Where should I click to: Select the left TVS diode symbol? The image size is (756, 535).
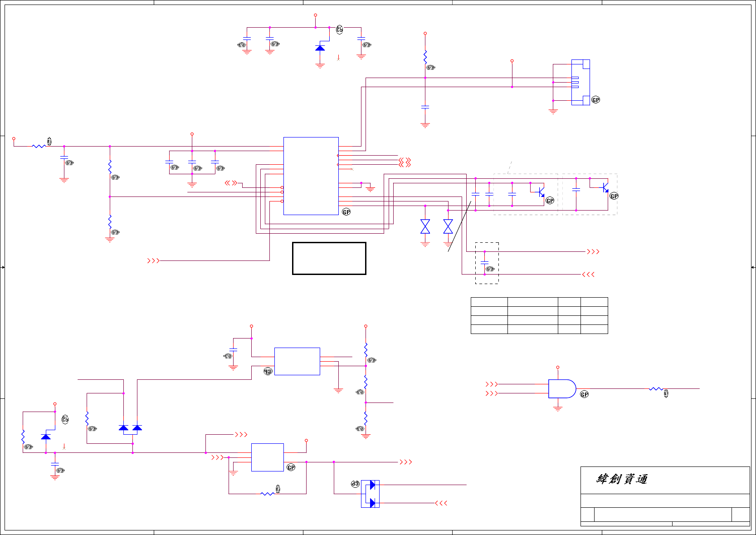(425, 226)
